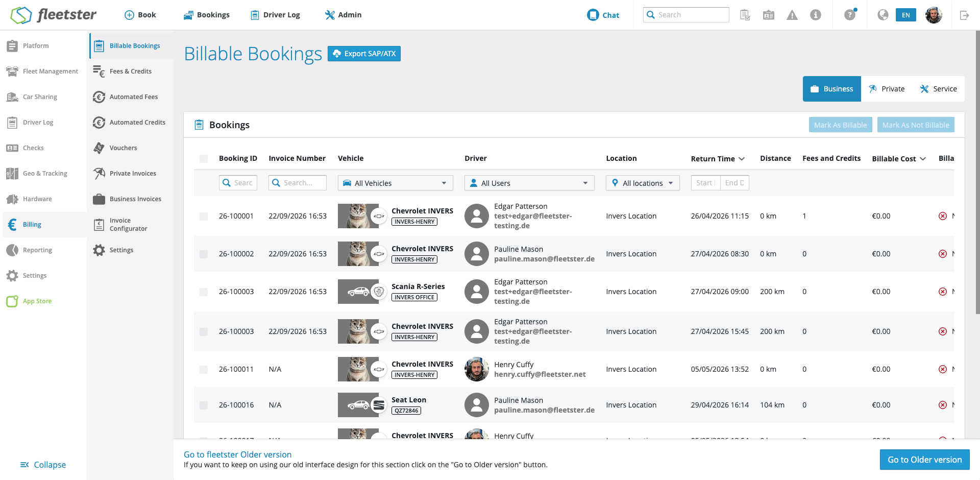Screen dimensions: 980x480
Task: Open Chat from the header
Action: click(603, 15)
